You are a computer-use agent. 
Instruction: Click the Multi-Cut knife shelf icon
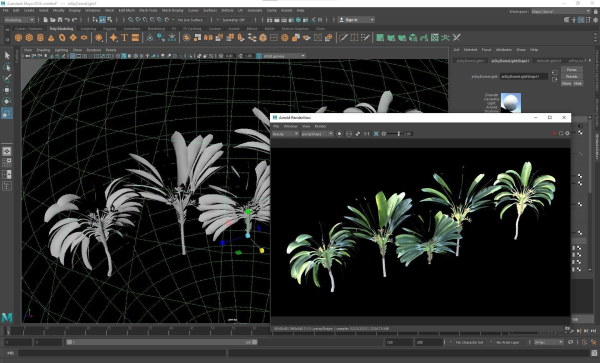click(343, 37)
